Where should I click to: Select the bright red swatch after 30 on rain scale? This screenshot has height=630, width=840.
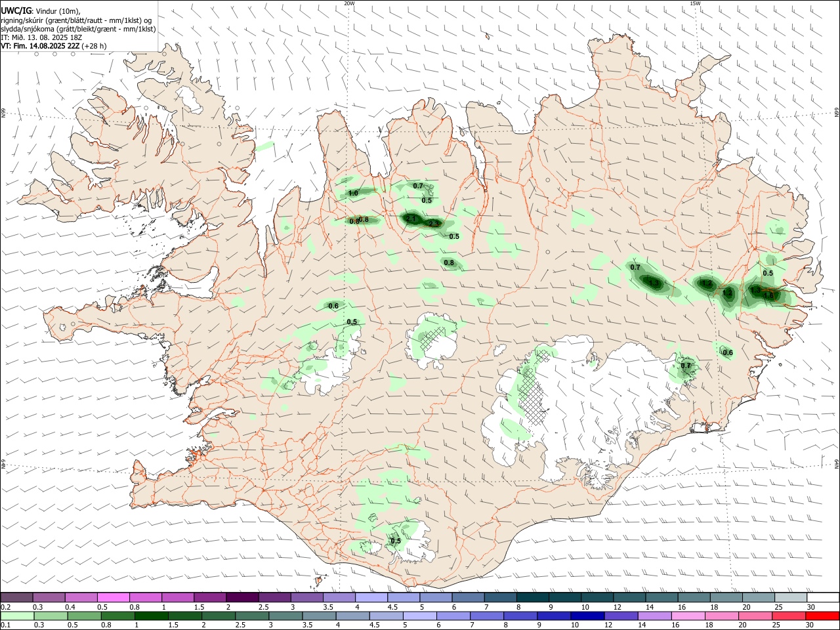822,616
